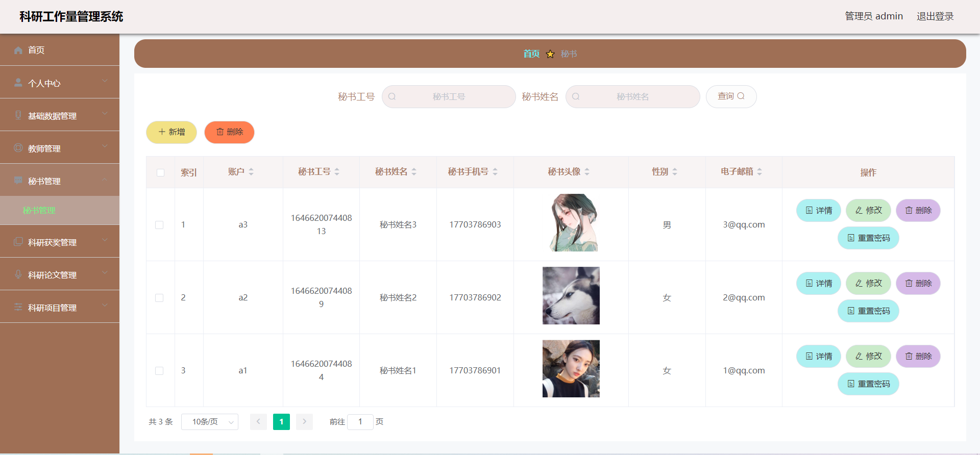Sort by 账户 column arrows
This screenshot has width=980, height=455.
(x=251, y=172)
